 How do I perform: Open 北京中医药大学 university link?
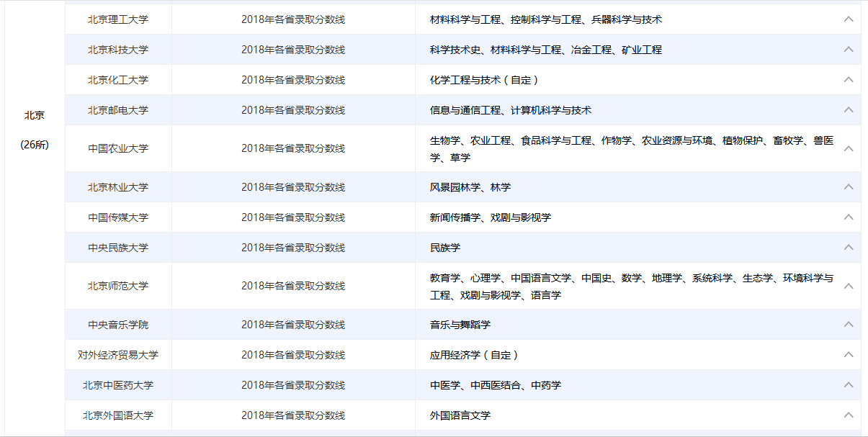tap(118, 385)
